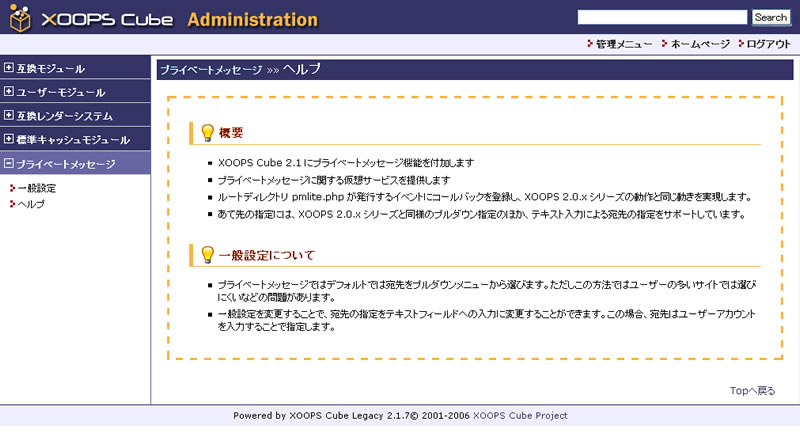Click the 一般設定について section heading
Screen dimensions: 800x437
point(266,255)
